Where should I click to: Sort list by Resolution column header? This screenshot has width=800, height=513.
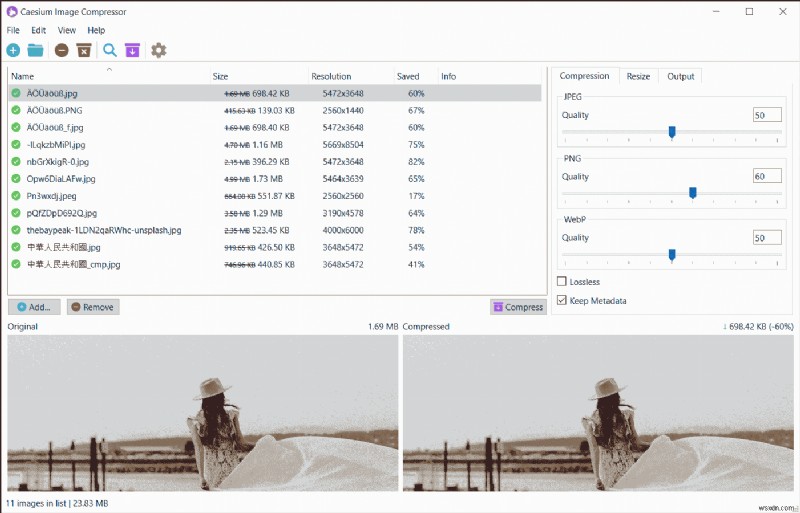pos(351,76)
